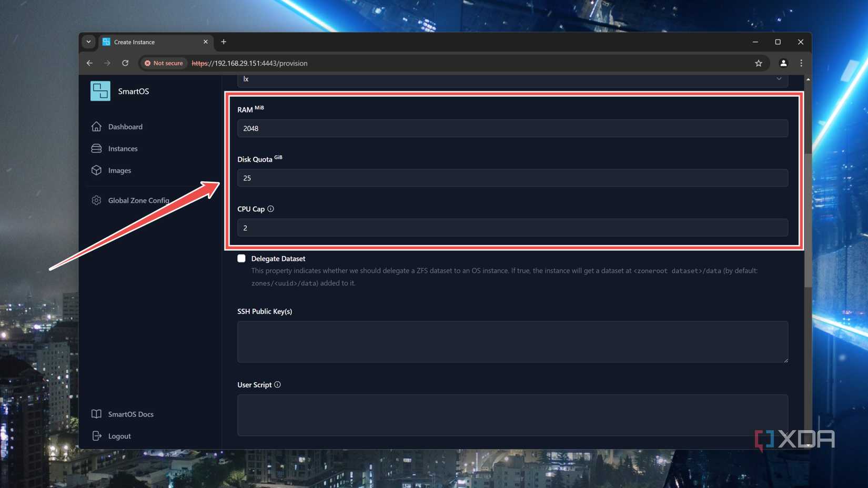Image resolution: width=868 pixels, height=488 pixels.
Task: Click the Instances server icon
Action: click(x=96, y=149)
